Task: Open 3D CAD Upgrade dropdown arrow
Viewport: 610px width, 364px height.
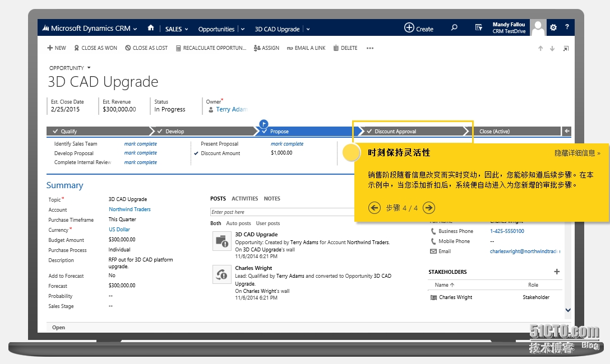Action: (x=308, y=29)
